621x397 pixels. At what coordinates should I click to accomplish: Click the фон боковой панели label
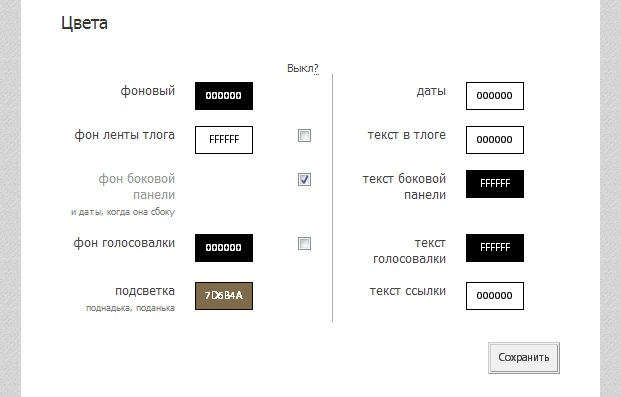[137, 187]
